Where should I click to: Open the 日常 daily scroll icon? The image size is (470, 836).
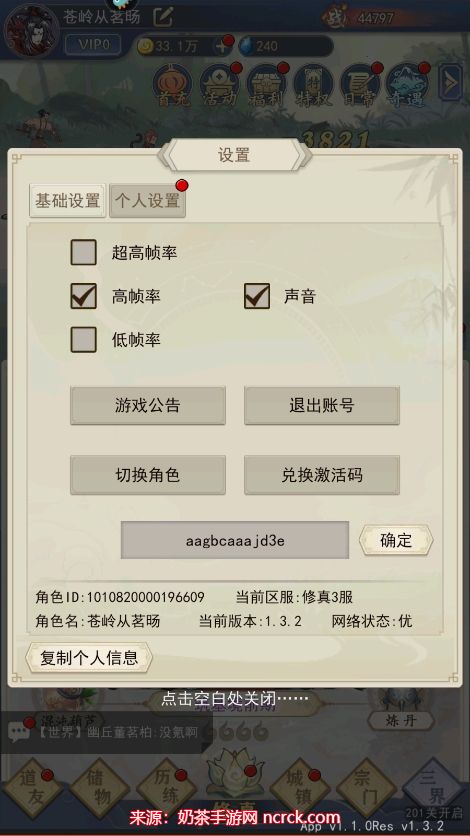tap(361, 86)
